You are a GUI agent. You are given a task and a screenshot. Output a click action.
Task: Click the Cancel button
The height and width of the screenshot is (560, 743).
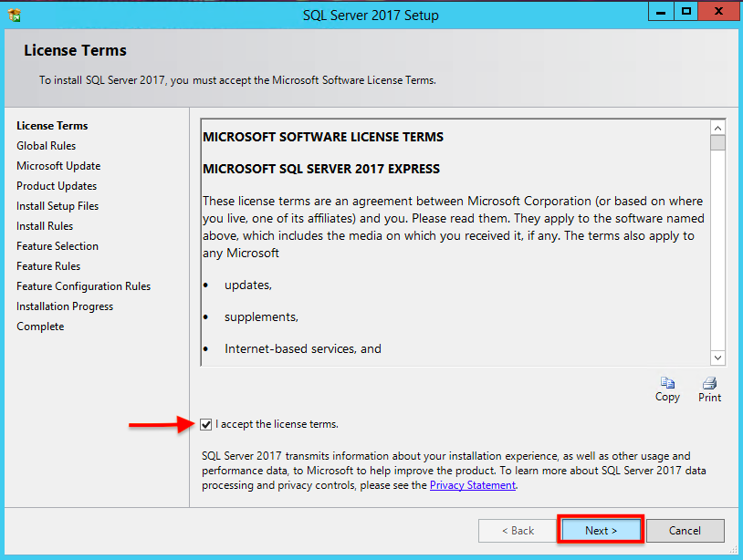pyautogui.click(x=685, y=531)
